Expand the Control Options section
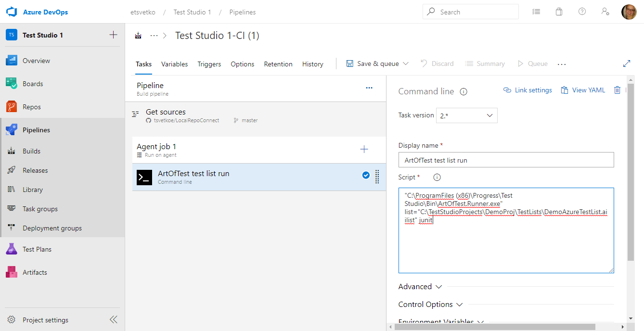This screenshot has height=331, width=644. pyautogui.click(x=431, y=305)
